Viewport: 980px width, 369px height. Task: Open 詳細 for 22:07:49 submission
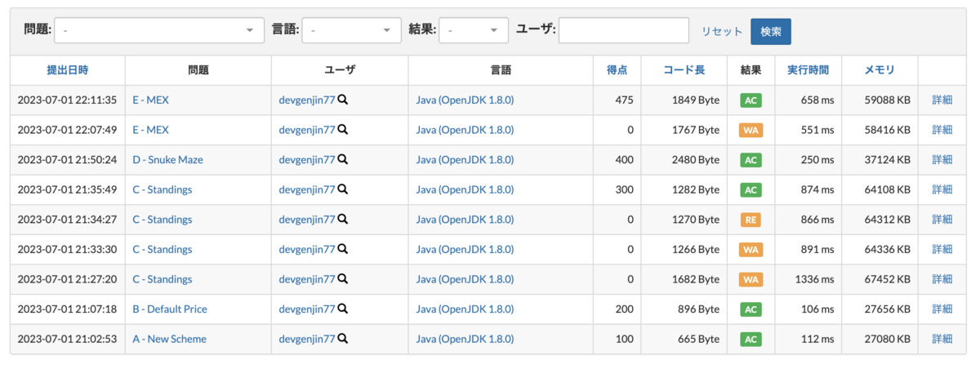click(942, 130)
